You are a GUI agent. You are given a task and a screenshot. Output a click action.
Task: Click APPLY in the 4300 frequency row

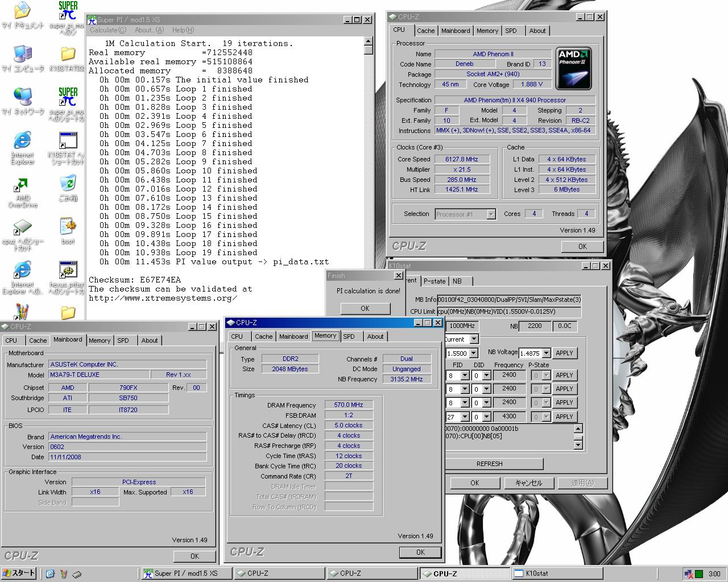564,417
